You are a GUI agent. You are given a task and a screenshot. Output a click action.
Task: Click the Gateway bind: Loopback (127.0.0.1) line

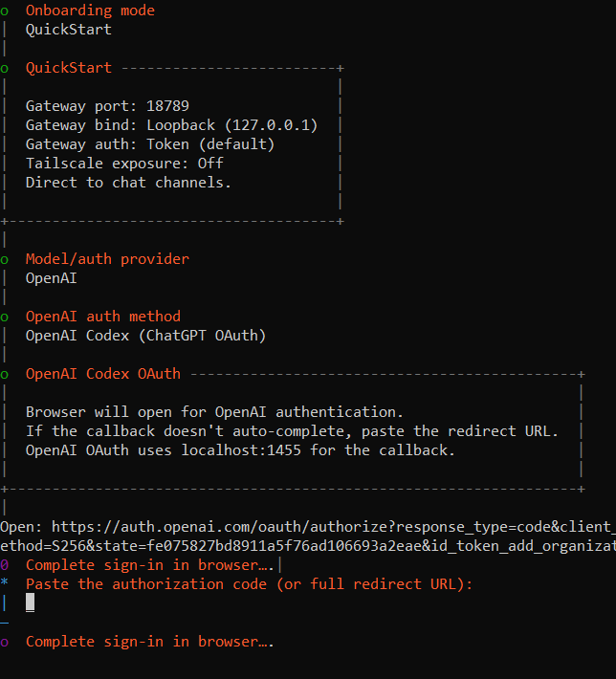(x=171, y=125)
